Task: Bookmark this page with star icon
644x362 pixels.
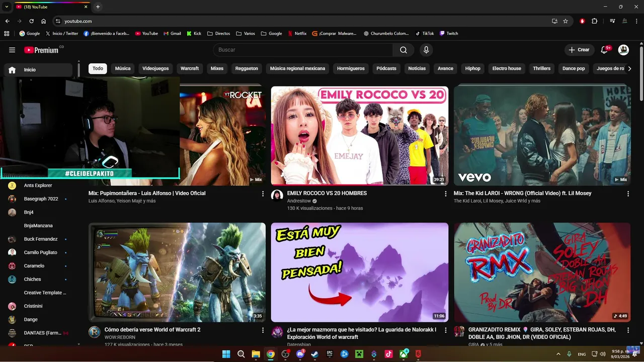Action: (x=566, y=21)
